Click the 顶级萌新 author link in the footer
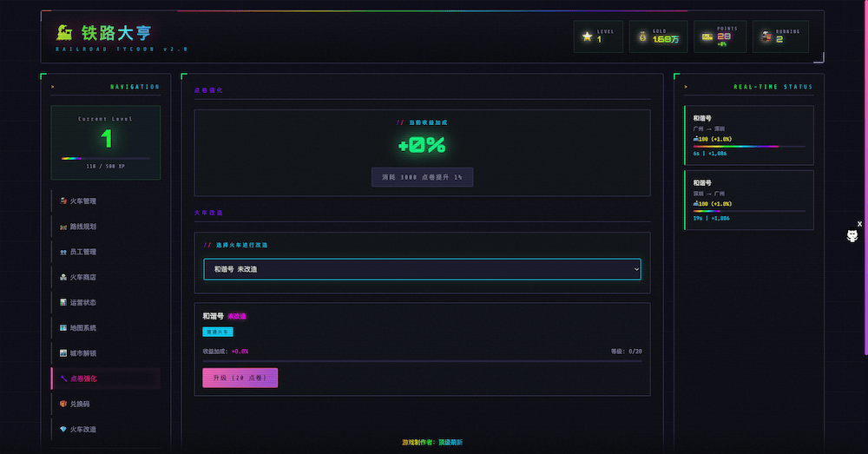The height and width of the screenshot is (454, 868). tap(450, 443)
